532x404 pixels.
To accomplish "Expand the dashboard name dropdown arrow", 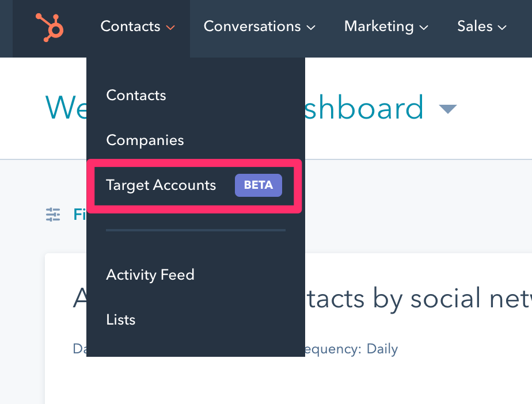I will 448,108.
